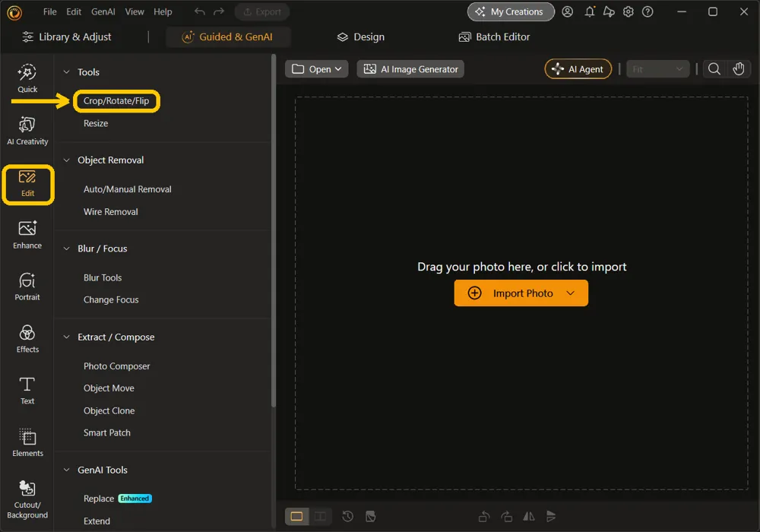Open the File menu

[50, 11]
